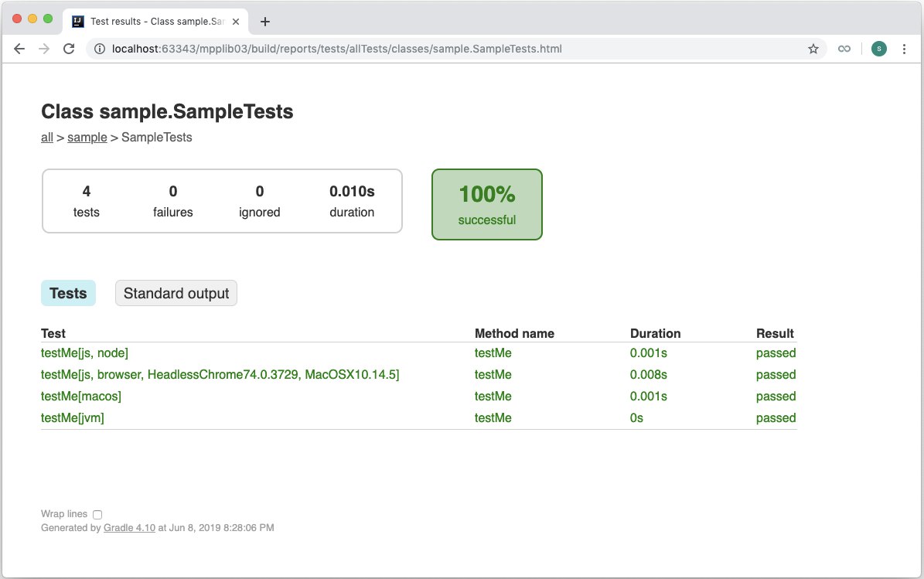This screenshot has height=579, width=924.
Task: Click the 0.008s duration value
Action: pyautogui.click(x=648, y=375)
